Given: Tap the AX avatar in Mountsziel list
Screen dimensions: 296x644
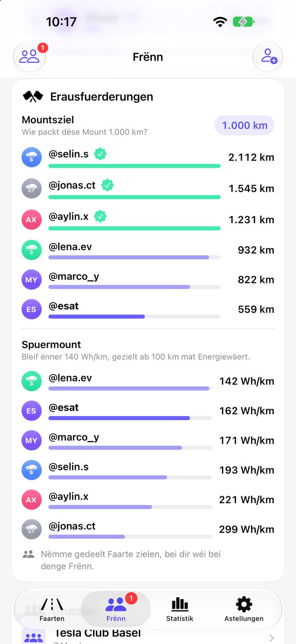Looking at the screenshot, I should (31, 219).
